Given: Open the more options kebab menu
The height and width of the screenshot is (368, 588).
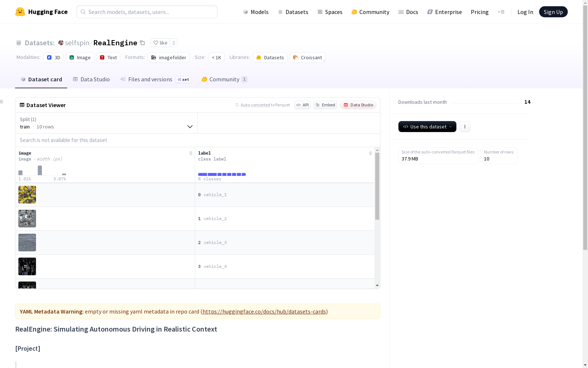Looking at the screenshot, I should pos(465,127).
